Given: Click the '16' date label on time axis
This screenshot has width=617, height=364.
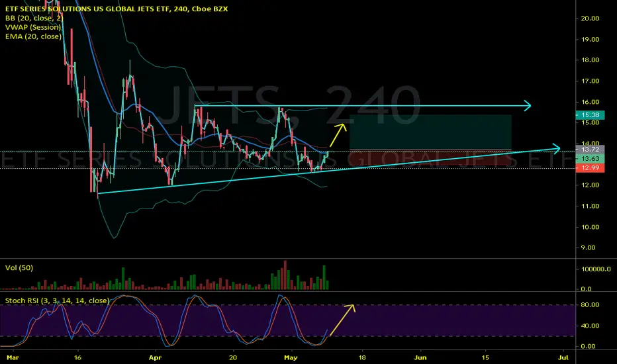Looking at the screenshot, I should point(77,357).
